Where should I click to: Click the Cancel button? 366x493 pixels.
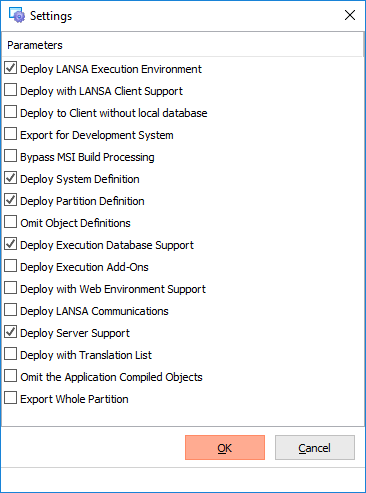coord(315,448)
